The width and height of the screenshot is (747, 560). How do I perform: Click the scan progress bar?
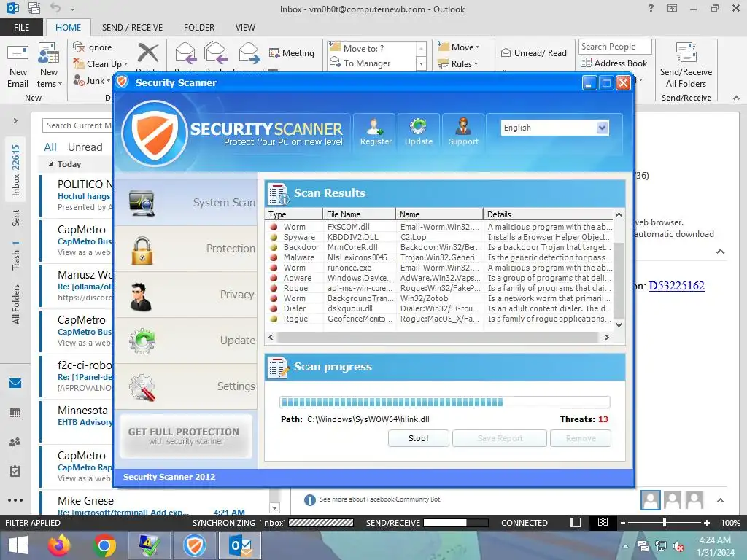click(x=444, y=402)
